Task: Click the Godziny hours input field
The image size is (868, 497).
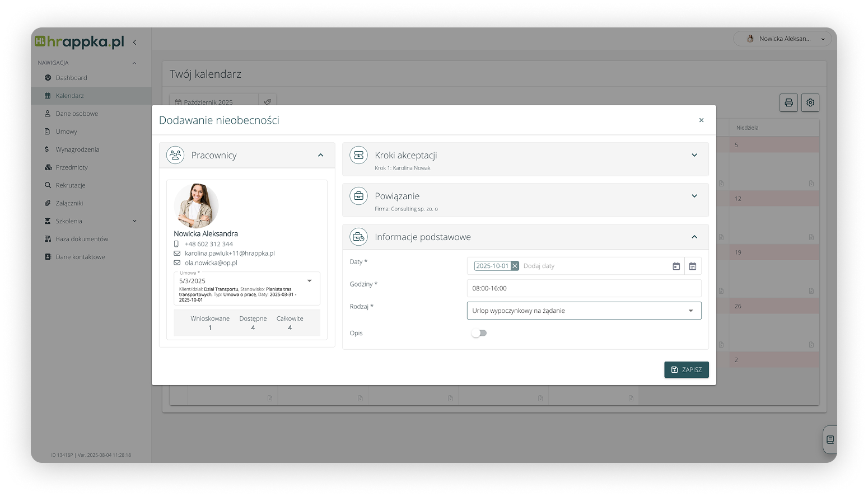Action: (x=584, y=288)
